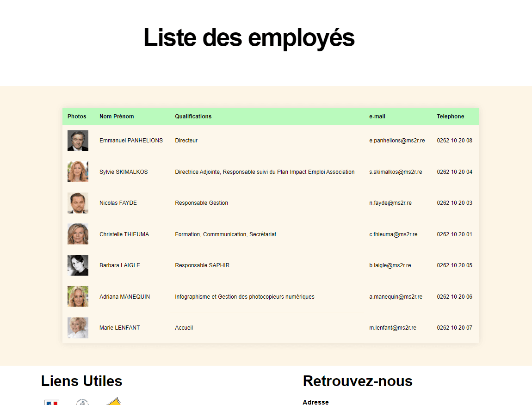The width and height of the screenshot is (532, 405).
Task: Select the name Barbara LAIGLE
Action: point(119,265)
